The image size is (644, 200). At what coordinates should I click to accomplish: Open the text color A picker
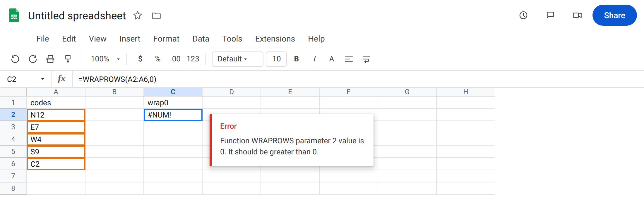(331, 59)
